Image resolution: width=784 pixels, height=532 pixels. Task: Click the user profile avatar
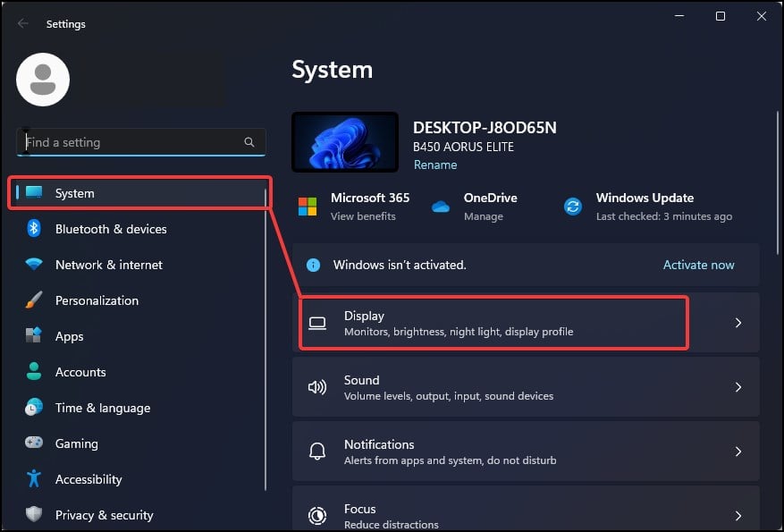pyautogui.click(x=43, y=80)
